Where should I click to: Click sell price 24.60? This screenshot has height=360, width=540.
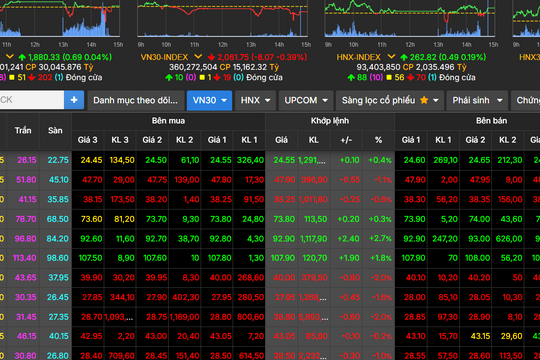[x=414, y=160]
